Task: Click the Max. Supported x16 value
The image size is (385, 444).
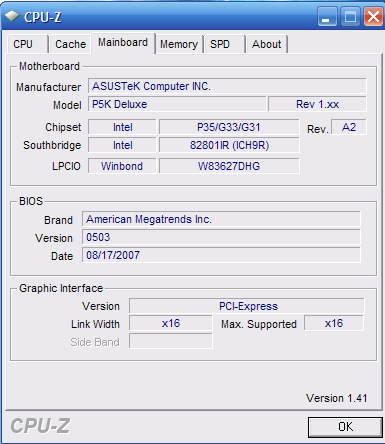Action: 334,323
